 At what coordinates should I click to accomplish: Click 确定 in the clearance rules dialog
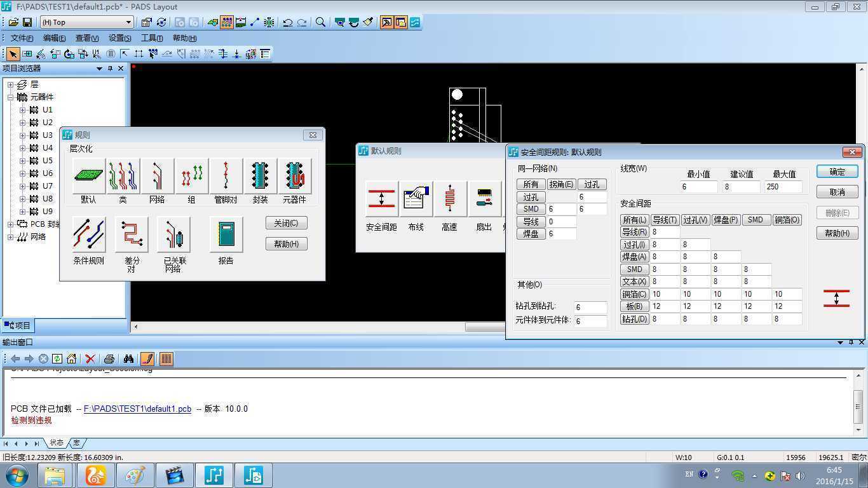click(x=837, y=172)
